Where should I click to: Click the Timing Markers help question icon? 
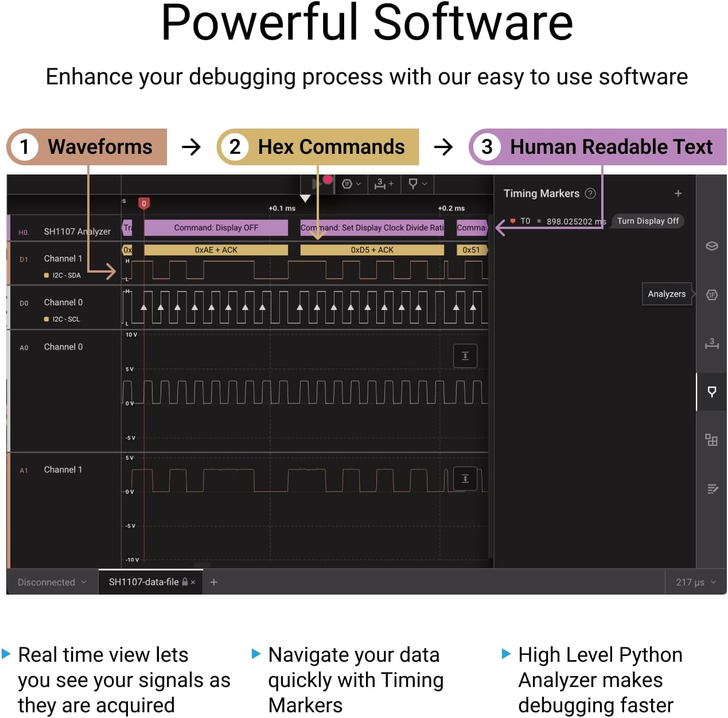590,193
